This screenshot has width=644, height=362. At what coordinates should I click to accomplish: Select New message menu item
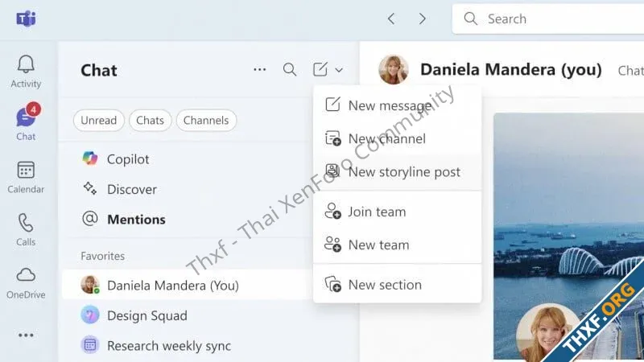(397, 105)
